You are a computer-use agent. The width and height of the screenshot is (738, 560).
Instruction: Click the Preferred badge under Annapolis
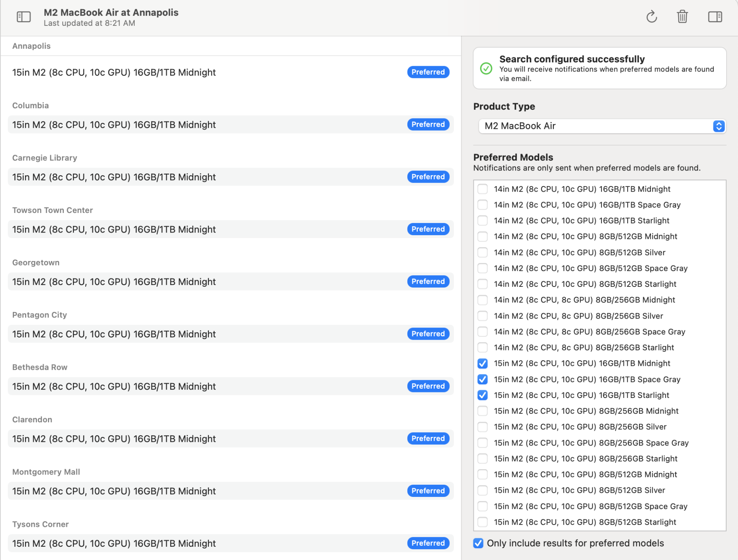428,72
